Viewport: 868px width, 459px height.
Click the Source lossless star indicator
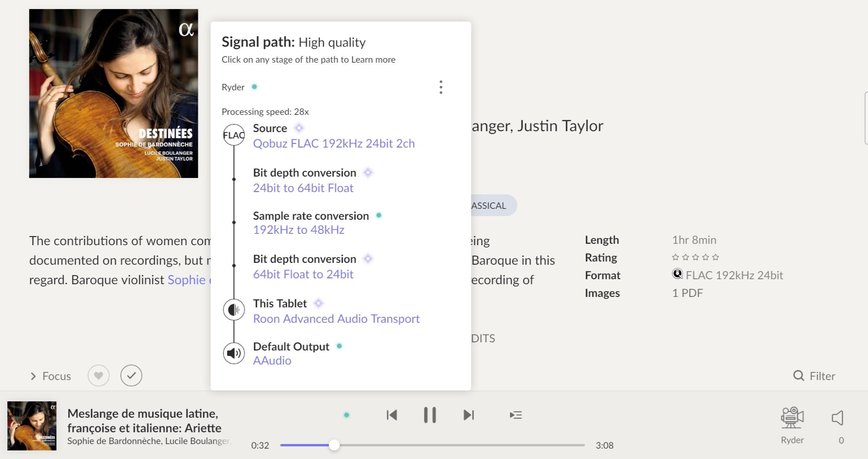click(299, 128)
